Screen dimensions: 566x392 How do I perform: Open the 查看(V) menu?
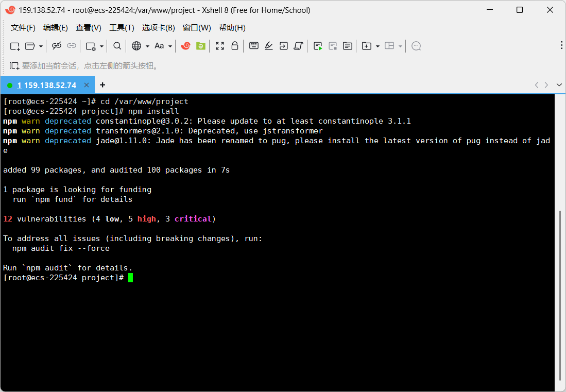click(89, 28)
